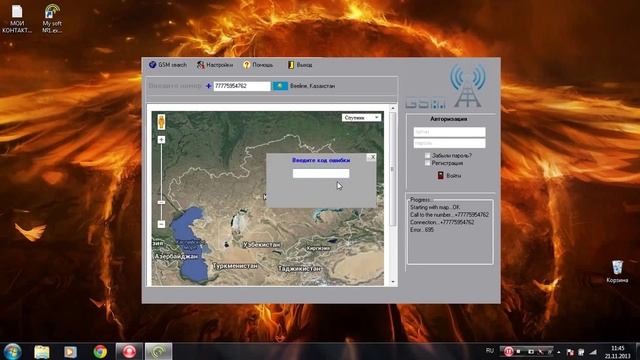
Task: Click the Street View pegman icon on the map
Action: coord(161,122)
